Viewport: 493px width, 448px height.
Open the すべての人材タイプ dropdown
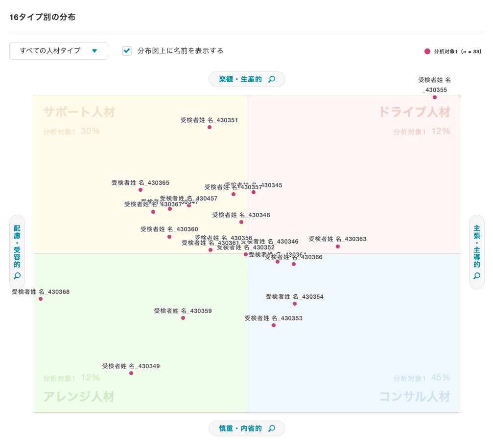[58, 51]
